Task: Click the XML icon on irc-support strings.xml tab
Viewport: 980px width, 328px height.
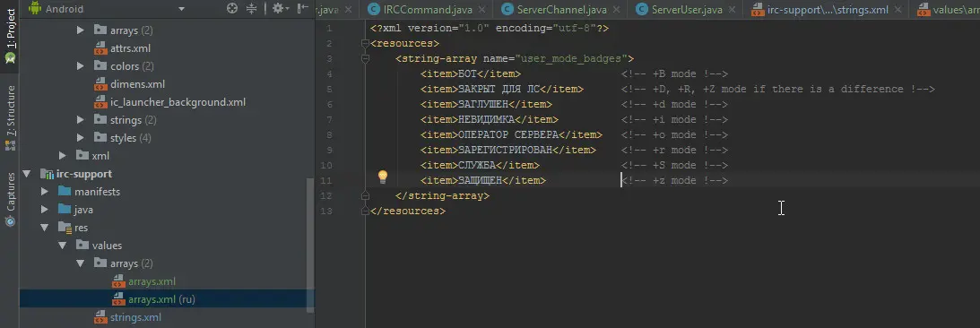Action: point(757,9)
